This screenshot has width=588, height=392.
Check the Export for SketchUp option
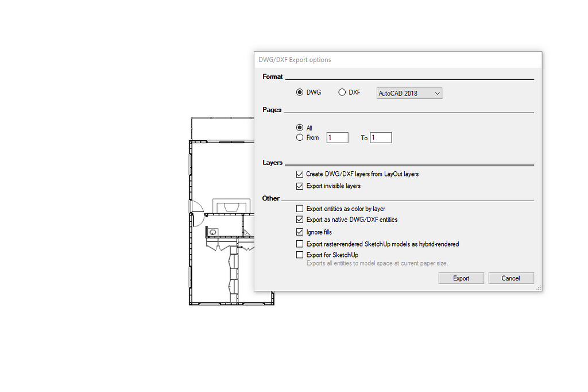300,255
